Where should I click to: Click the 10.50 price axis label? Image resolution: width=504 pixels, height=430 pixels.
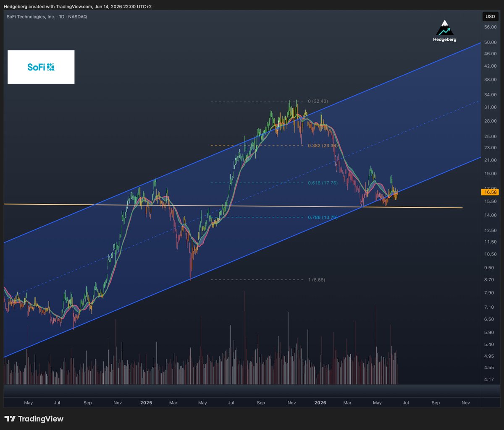coord(490,254)
